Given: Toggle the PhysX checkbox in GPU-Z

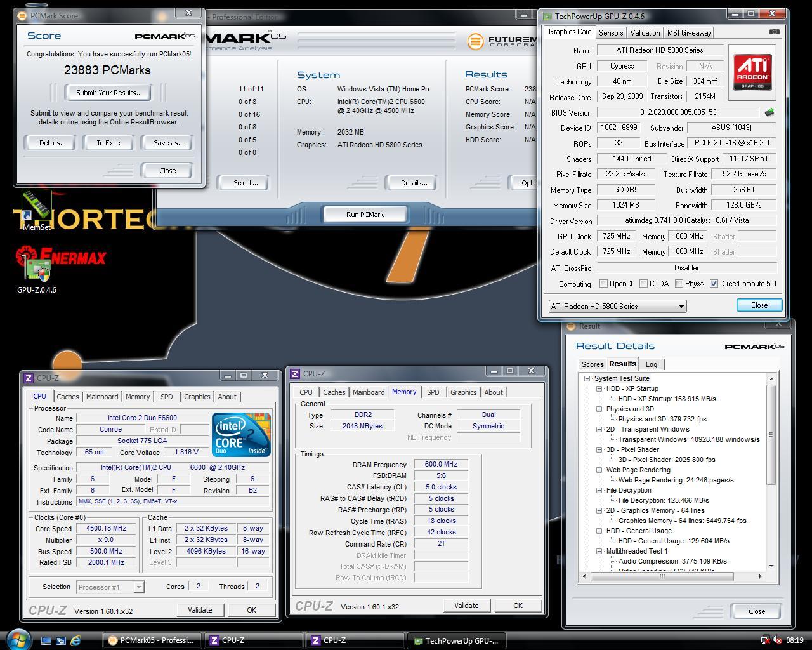Looking at the screenshot, I should pos(679,284).
